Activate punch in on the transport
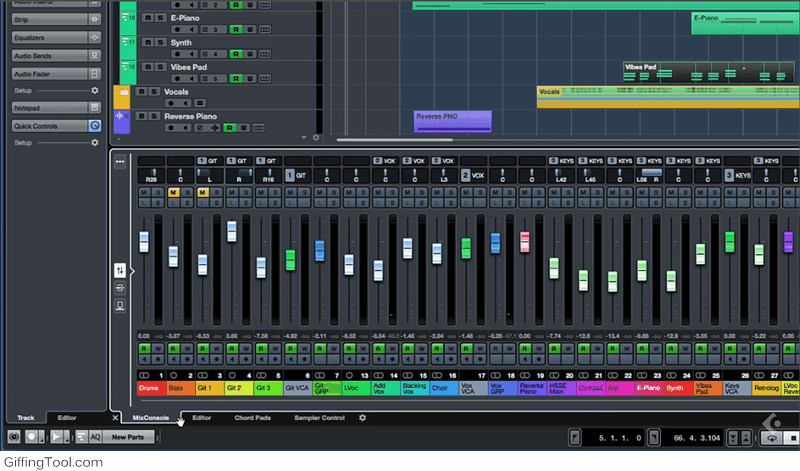This screenshot has height=471, width=800. (x=733, y=438)
